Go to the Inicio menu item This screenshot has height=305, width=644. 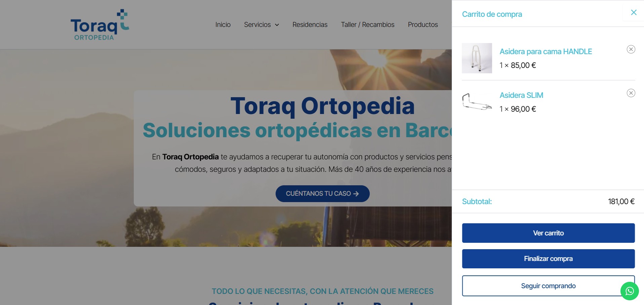coord(223,25)
